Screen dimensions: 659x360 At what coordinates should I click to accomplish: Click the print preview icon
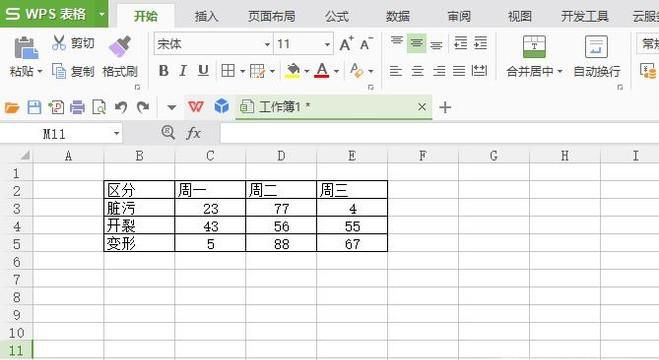point(99,107)
